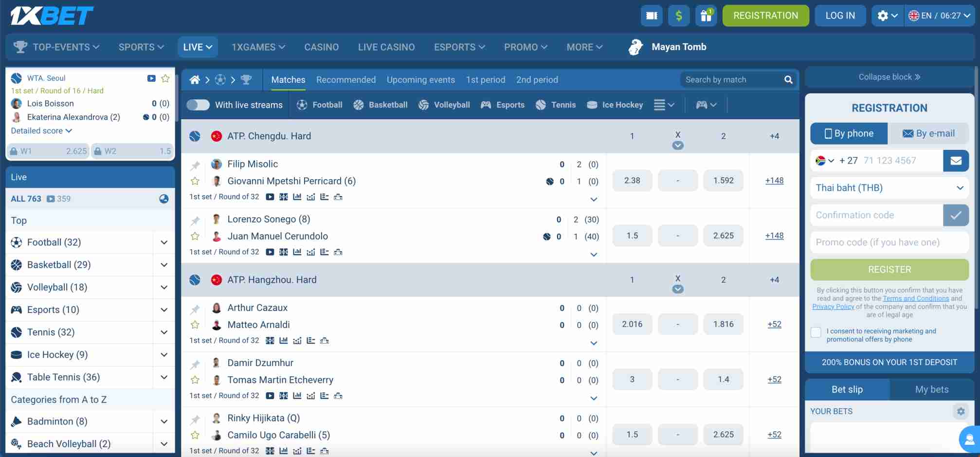The image size is (980, 457).
Task: Open the Terms and Conditions link
Action: pyautogui.click(x=916, y=298)
